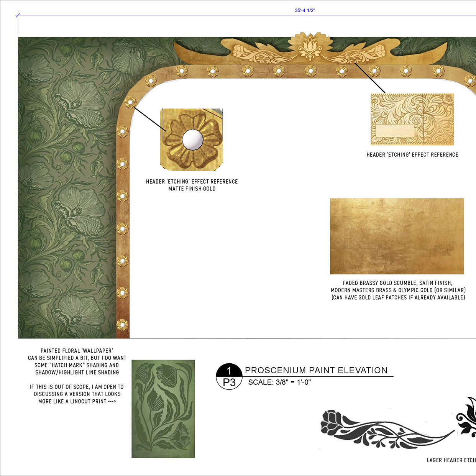This screenshot has height=476, width=476.
Task: Select the black floral scroll etch graphic
Action: (387, 430)
